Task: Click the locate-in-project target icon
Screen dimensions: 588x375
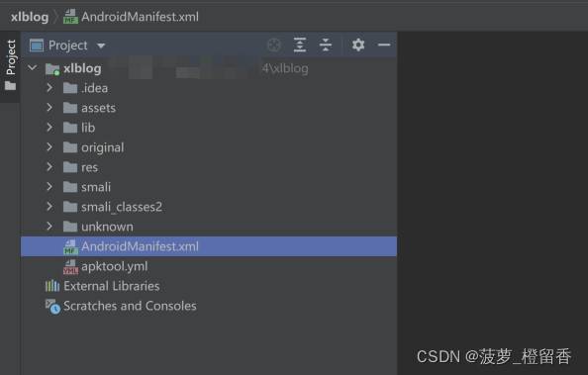Action: [274, 45]
